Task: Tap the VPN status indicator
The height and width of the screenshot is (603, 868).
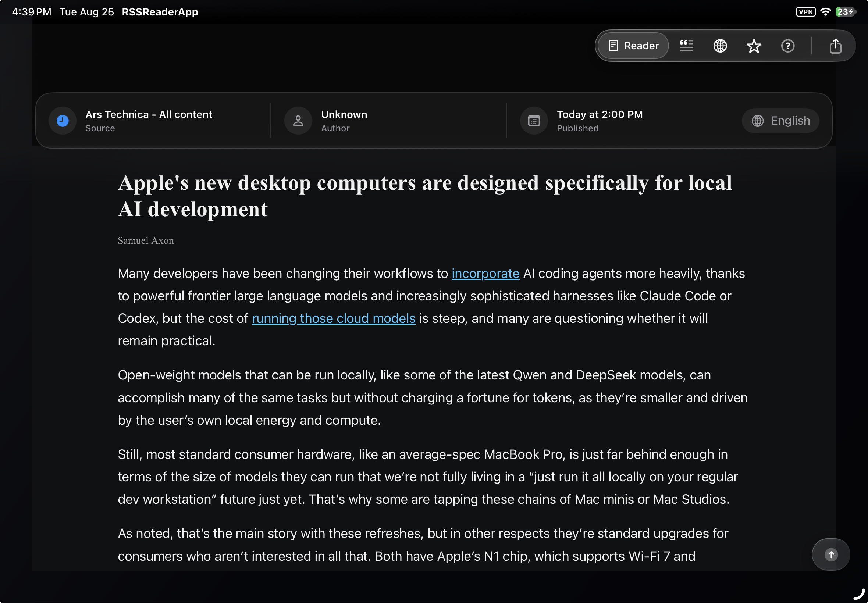Action: point(805,12)
